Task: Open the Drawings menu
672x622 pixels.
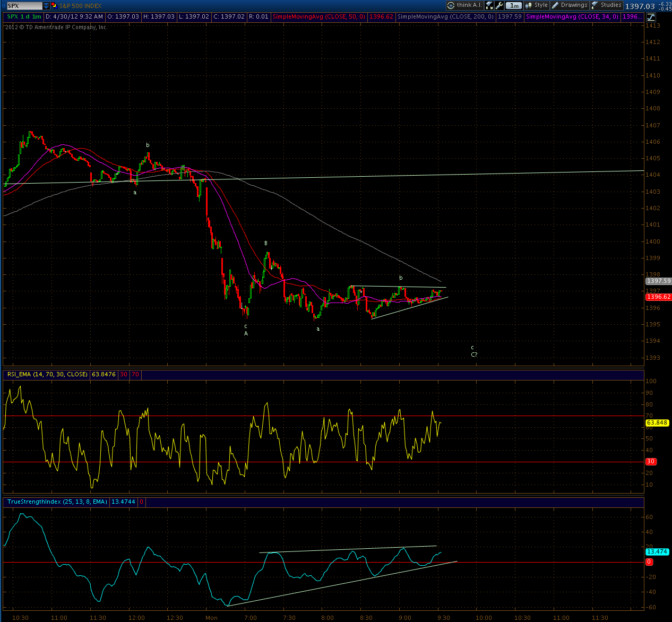Action: (570, 5)
